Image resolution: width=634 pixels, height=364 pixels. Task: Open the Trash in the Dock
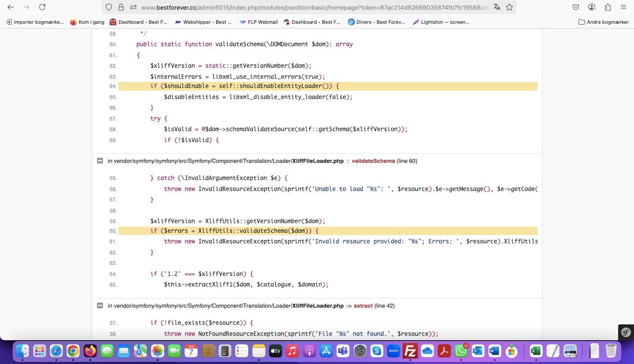coord(611,351)
